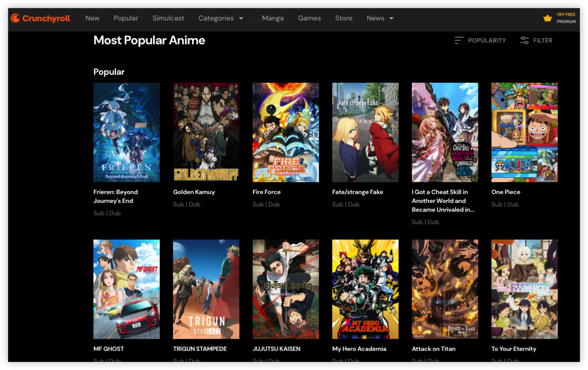The height and width of the screenshot is (370, 588).
Task: Open the Attack on Titan poster
Action: coord(445,289)
